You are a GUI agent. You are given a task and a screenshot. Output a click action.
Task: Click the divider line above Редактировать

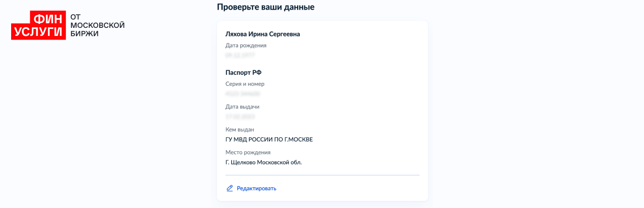coord(323,175)
